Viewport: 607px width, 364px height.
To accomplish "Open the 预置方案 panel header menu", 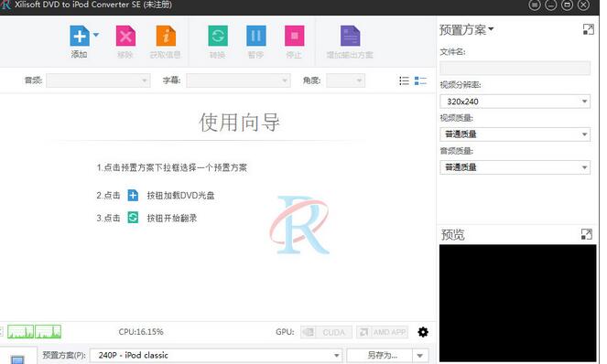I will pyautogui.click(x=467, y=30).
